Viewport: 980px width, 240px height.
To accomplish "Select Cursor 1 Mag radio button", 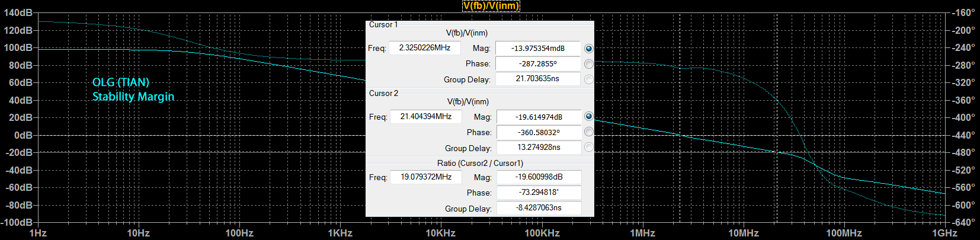I will pyautogui.click(x=588, y=49).
